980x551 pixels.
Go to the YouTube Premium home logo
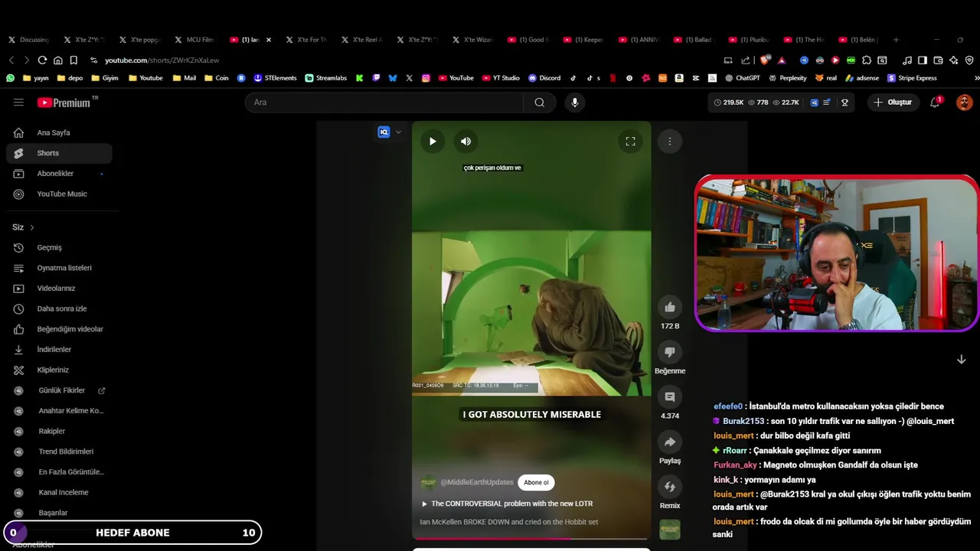[x=64, y=103]
